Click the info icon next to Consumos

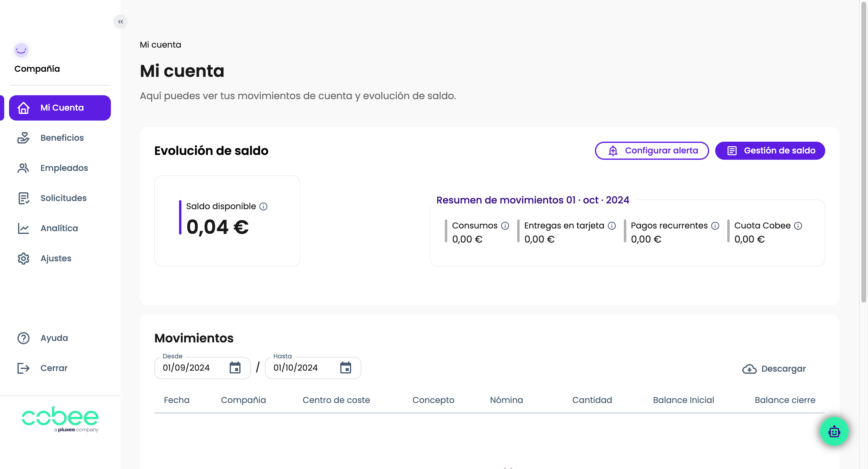coord(505,226)
